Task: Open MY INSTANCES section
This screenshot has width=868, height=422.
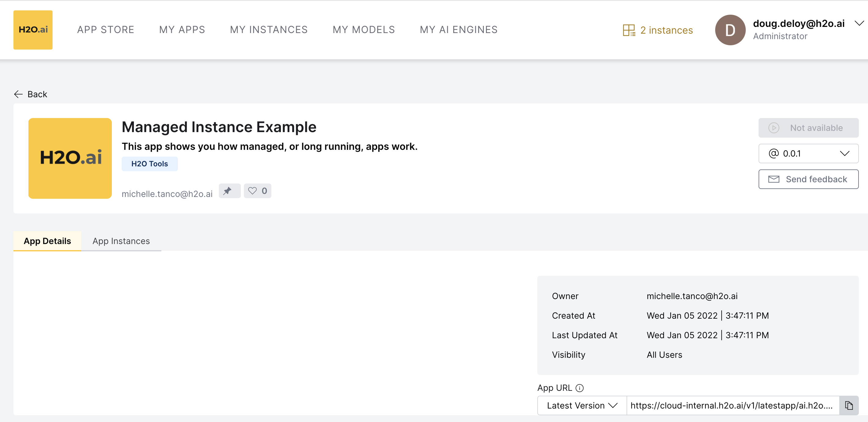Action: click(x=269, y=30)
